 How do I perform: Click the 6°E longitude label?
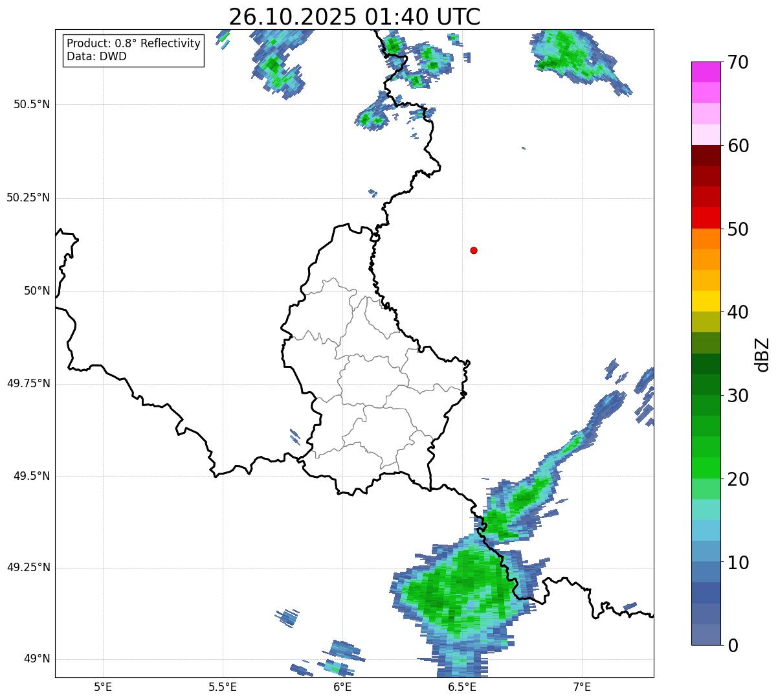point(342,686)
